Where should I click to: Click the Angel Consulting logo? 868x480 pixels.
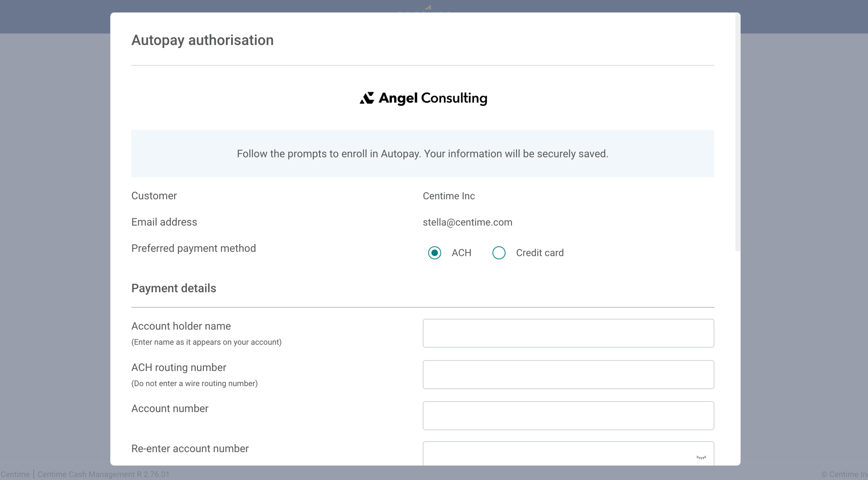click(x=423, y=98)
